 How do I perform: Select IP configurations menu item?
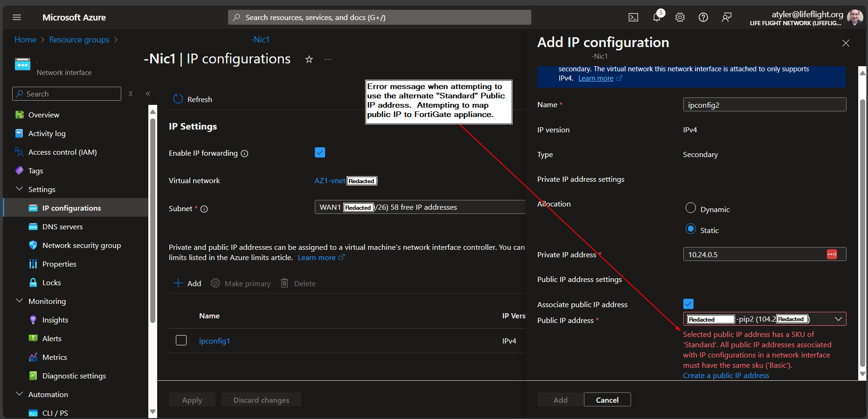click(x=76, y=208)
